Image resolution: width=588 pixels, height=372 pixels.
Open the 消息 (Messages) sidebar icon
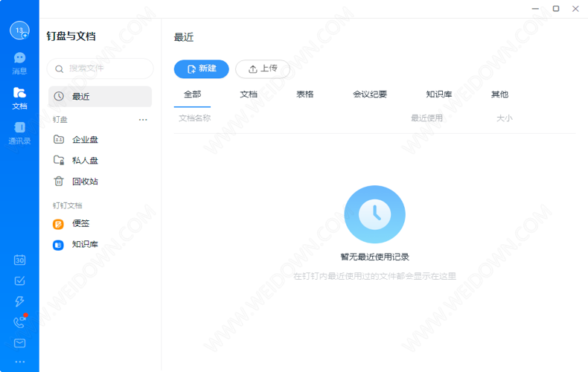pyautogui.click(x=19, y=62)
